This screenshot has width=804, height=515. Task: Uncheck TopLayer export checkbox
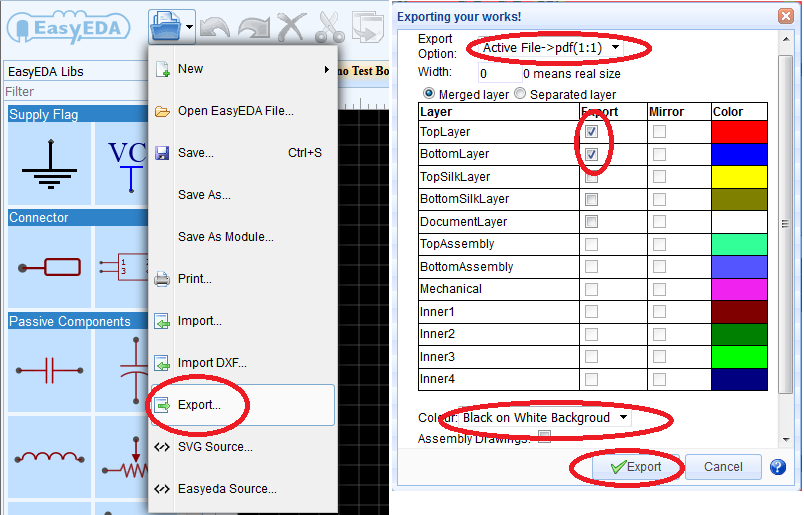[x=591, y=132]
